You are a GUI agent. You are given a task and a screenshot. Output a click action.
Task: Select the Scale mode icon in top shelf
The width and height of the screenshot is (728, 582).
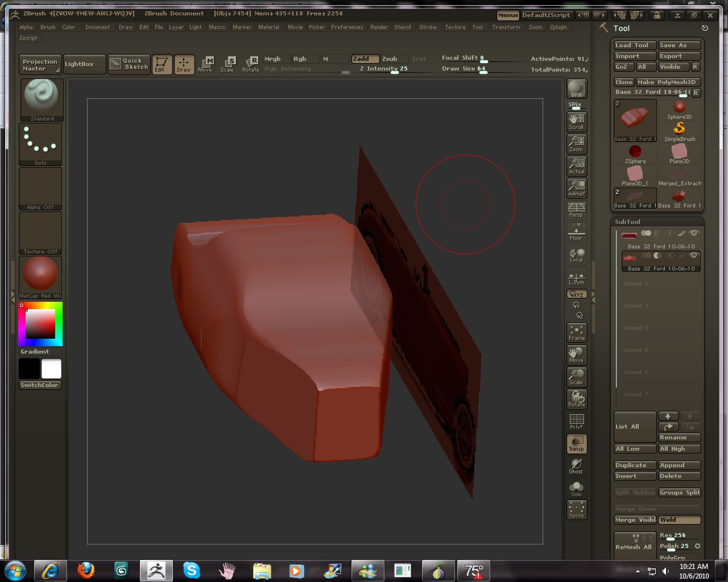pos(227,64)
